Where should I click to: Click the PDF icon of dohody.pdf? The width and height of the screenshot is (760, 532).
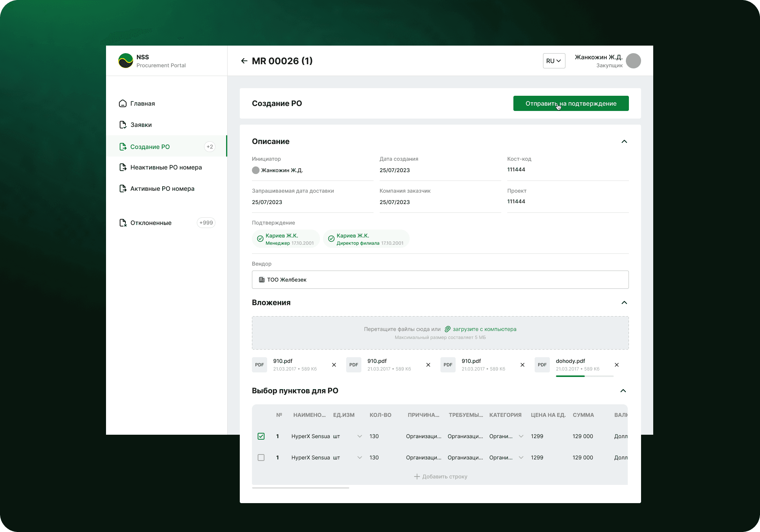542,365
